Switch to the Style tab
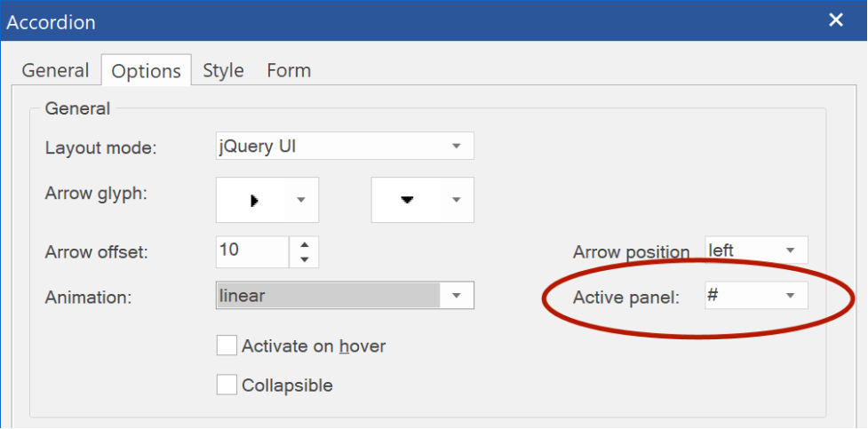Viewport: 868px width, 429px height. pyautogui.click(x=223, y=70)
